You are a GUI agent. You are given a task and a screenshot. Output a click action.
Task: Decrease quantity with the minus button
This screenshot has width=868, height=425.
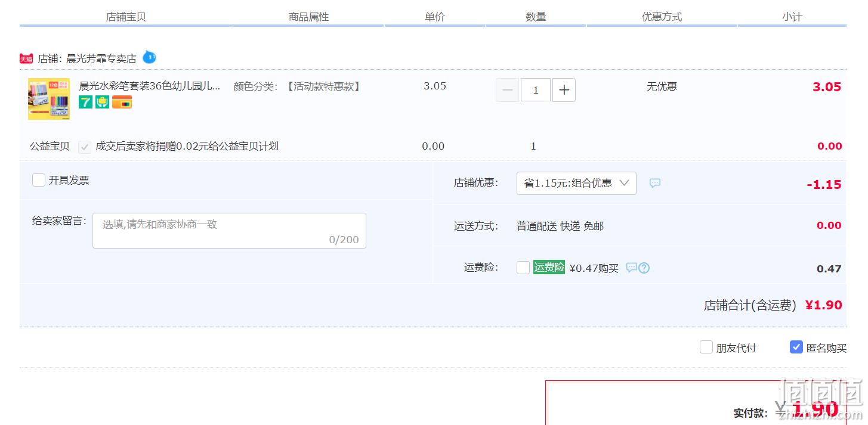pyautogui.click(x=508, y=90)
